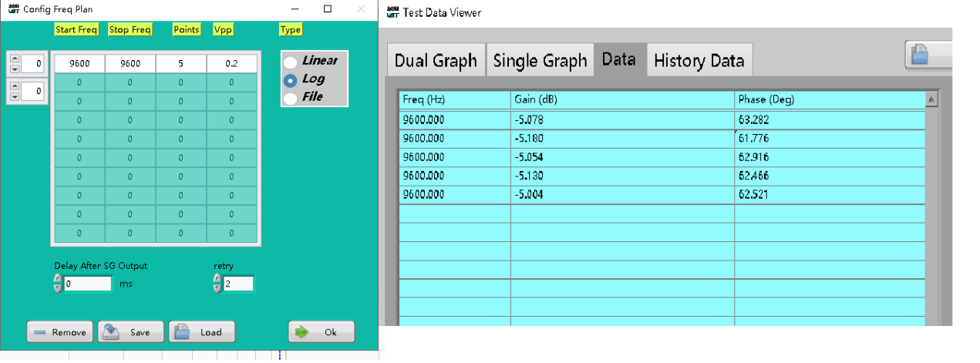Click the Remove button with minus icon

pos(59,332)
